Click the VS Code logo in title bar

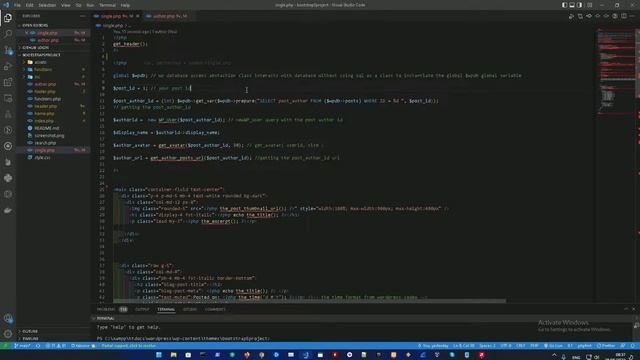(6, 5)
